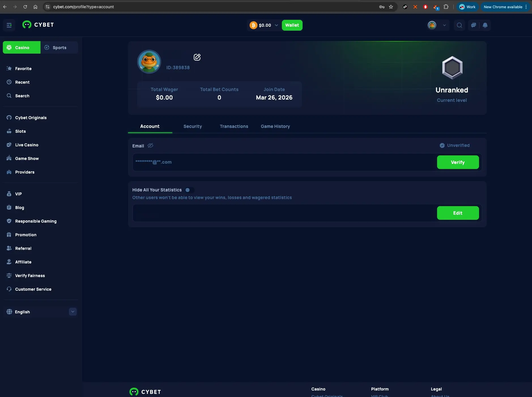Open the search magnifier in header
Viewport: 532px width, 397px height.
pos(459,25)
